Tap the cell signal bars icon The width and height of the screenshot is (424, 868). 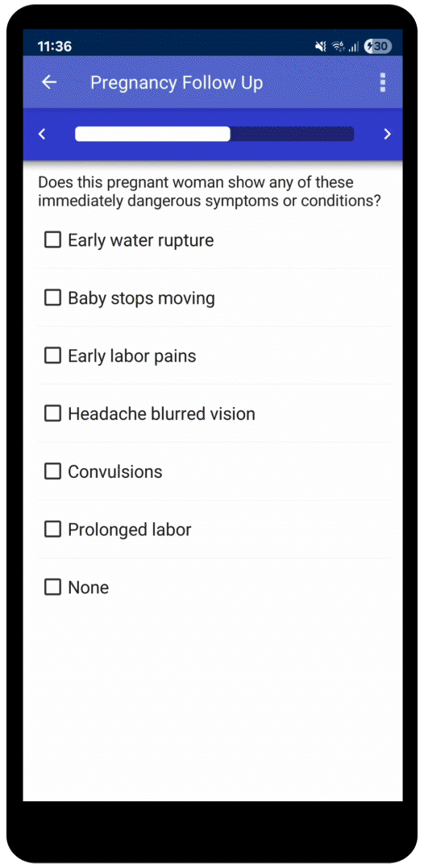click(x=354, y=47)
